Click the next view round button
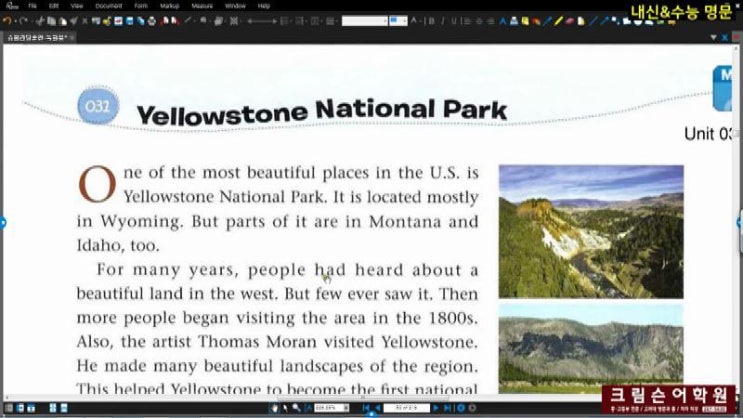The width and height of the screenshot is (743, 418). 472,408
